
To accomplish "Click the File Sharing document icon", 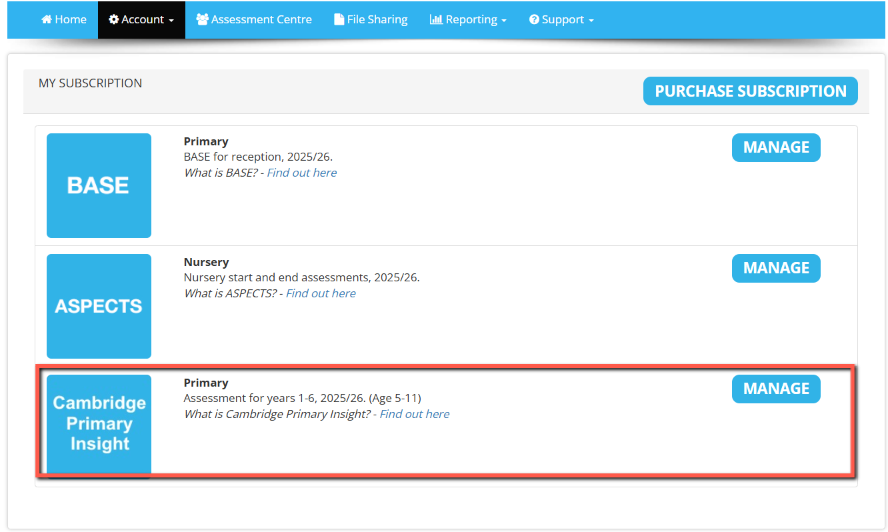I will coord(339,20).
